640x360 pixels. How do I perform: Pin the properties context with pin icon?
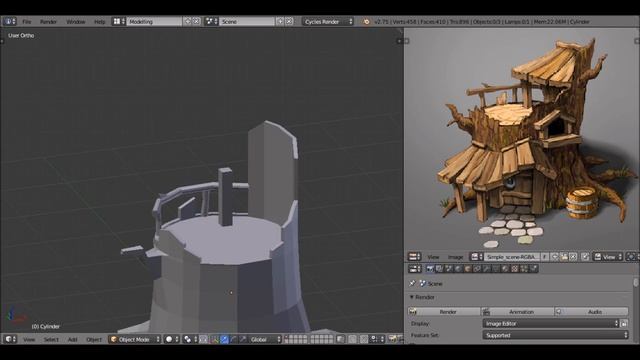point(412,283)
